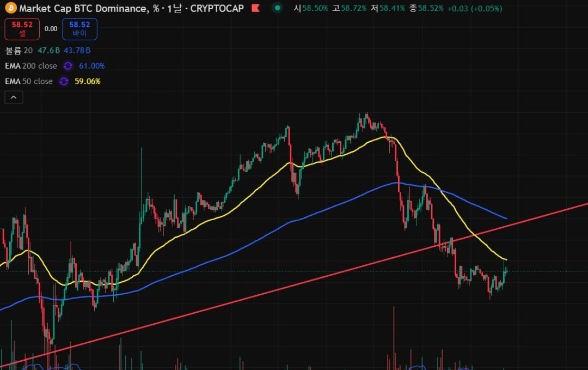
Task: Click the yellow 59.06% EMA 50 value
Action: point(87,81)
